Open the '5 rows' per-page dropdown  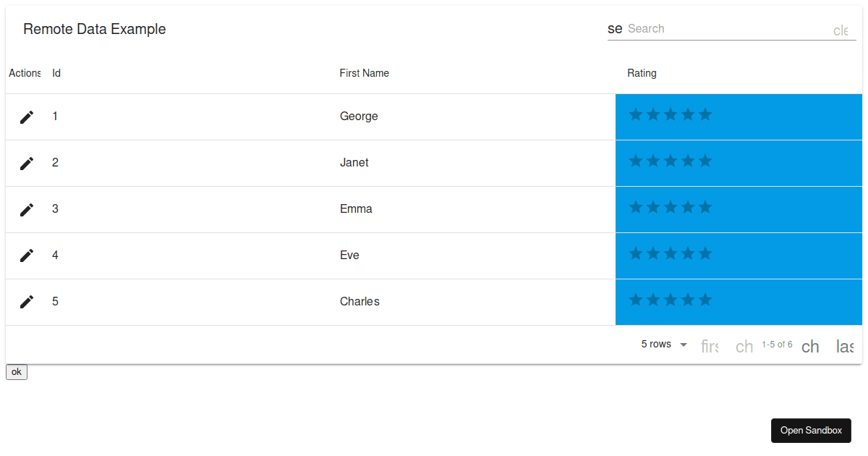point(663,344)
